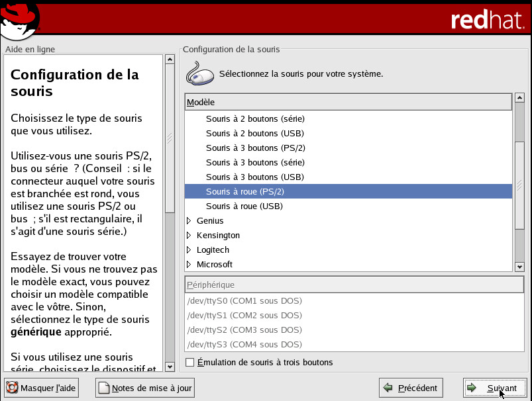Click the Masquer l'aide button icon
Screen dimensions: 532x401
[x=12, y=388]
